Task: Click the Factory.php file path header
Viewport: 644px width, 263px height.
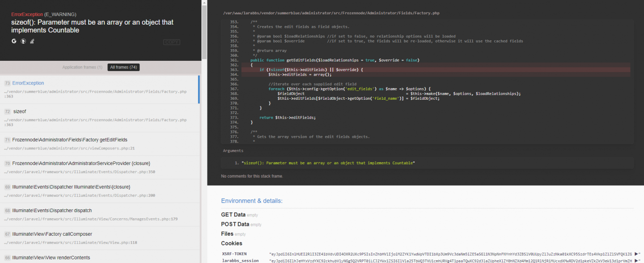Action: (331, 13)
